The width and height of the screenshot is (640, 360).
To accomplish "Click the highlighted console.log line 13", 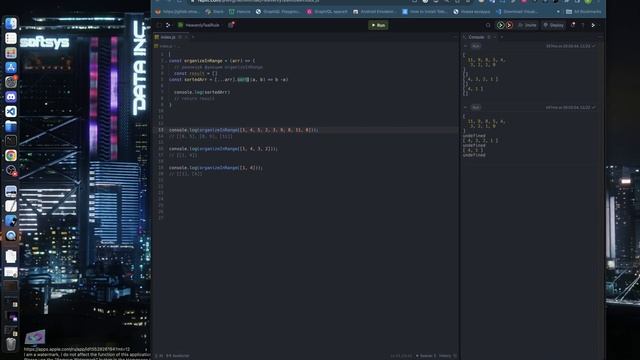I will tap(244, 130).
